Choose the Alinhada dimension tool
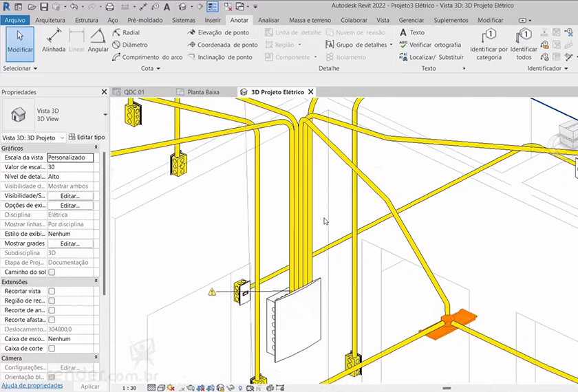Image resolution: width=578 pixels, height=392 pixels. click(x=54, y=40)
